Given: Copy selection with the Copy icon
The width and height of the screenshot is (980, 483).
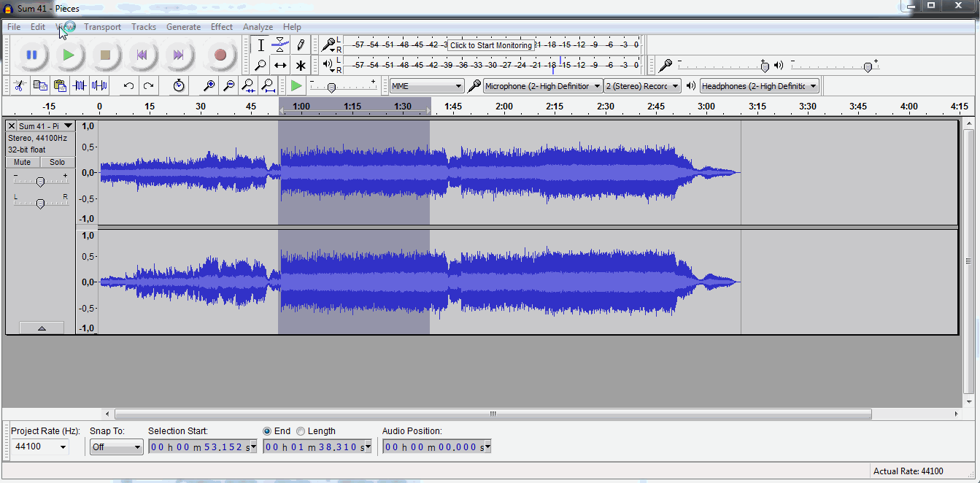Looking at the screenshot, I should (40, 85).
